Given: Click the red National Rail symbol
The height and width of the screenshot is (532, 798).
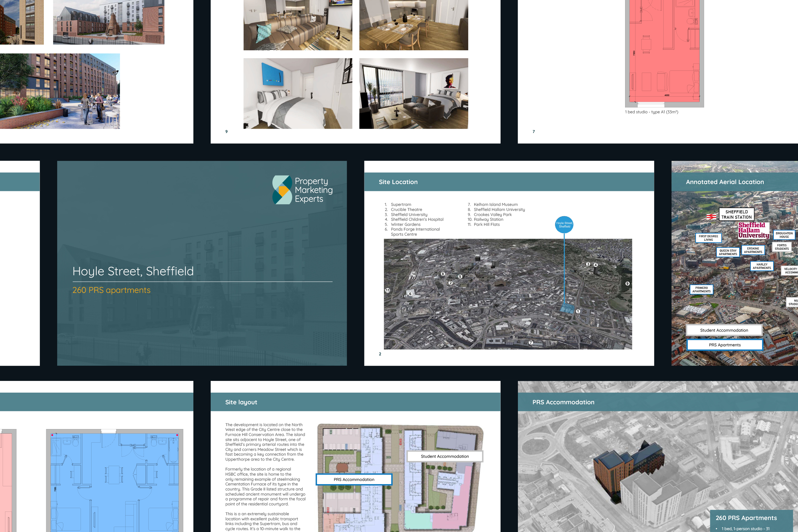Looking at the screenshot, I should pos(711,217).
